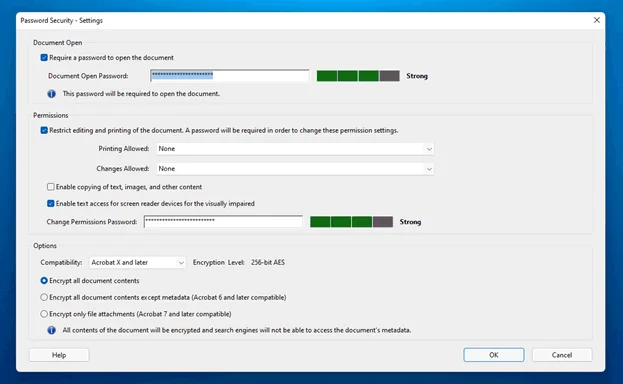
Task: Click the Change Permissions password strength meter
Action: (351, 222)
